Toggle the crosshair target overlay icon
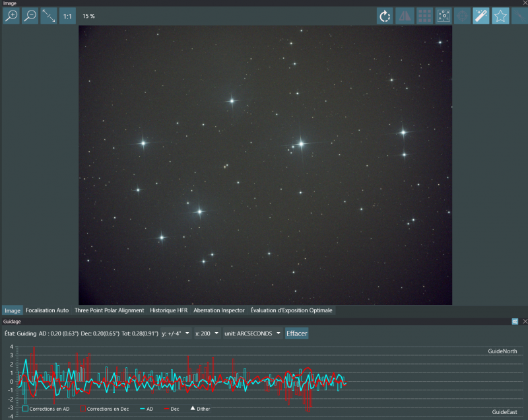 463,16
